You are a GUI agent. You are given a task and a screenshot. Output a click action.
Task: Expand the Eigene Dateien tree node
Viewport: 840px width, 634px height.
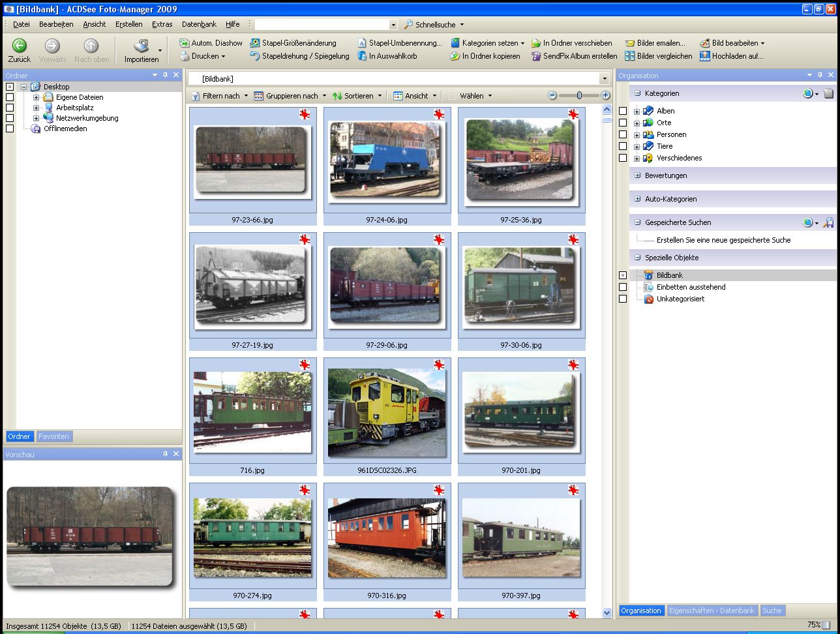37,97
